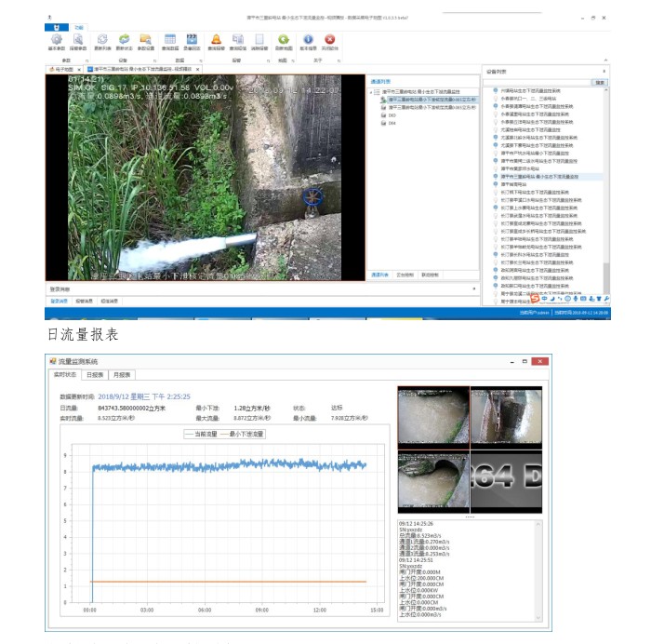Click the green refresh map icon
Viewport: 651px width, 644px height.
click(x=284, y=39)
